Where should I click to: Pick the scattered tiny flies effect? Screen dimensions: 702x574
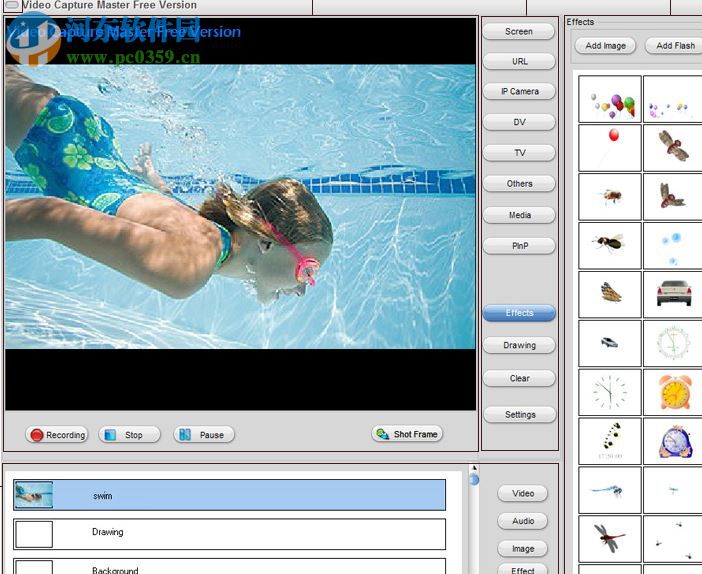(x=673, y=539)
